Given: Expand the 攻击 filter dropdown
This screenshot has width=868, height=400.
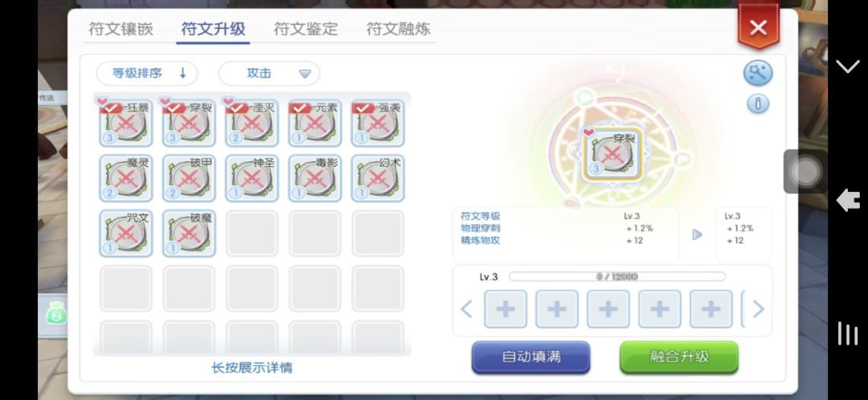Looking at the screenshot, I should (x=269, y=73).
